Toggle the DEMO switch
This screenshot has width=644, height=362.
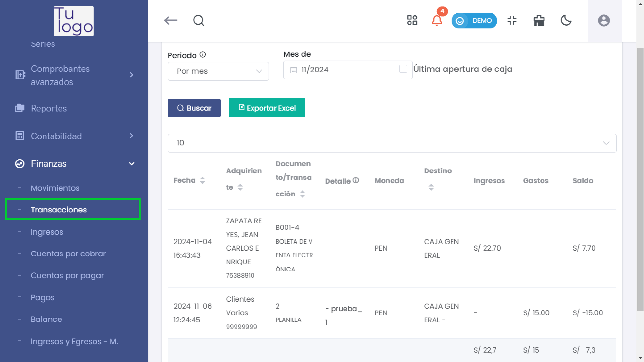[474, 20]
